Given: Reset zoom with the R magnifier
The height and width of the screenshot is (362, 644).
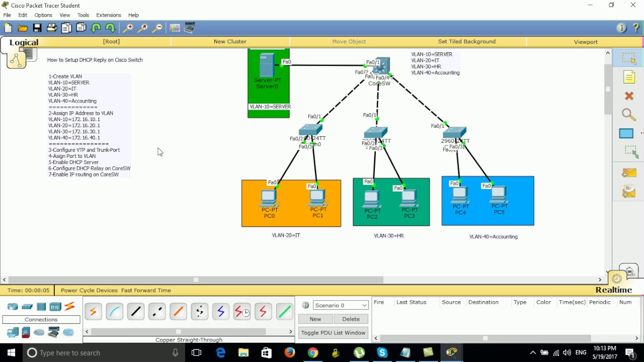Looking at the screenshot, I should pos(143,28).
